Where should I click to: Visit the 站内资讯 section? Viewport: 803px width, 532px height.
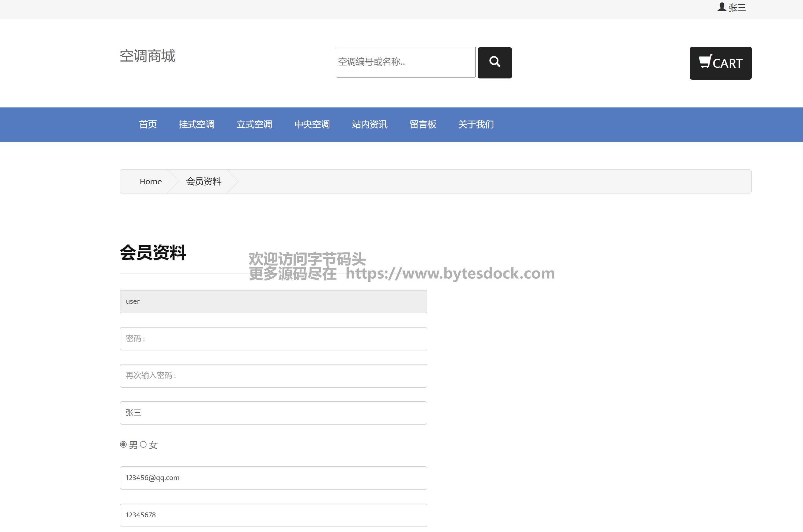(369, 125)
